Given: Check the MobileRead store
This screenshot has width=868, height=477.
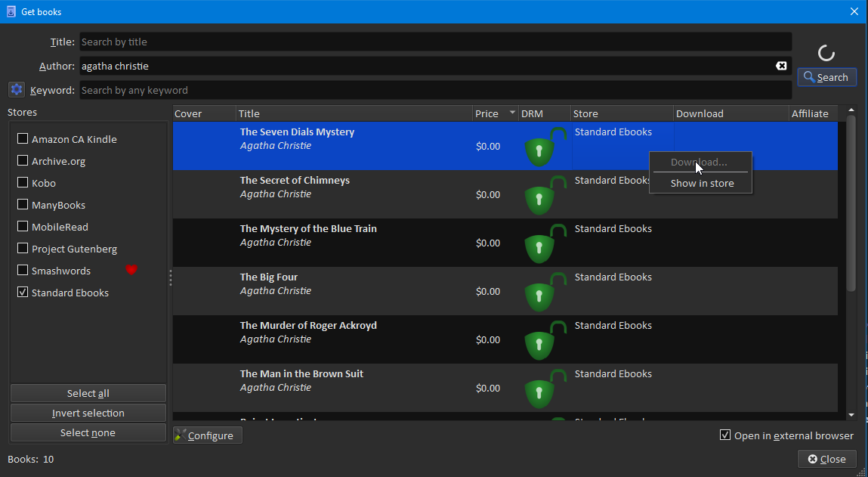Looking at the screenshot, I should 23,226.
